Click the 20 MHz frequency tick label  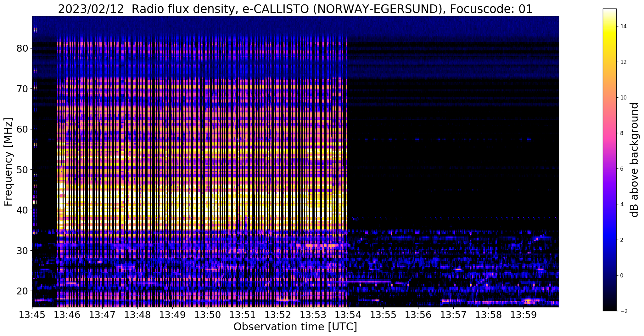click(x=23, y=291)
